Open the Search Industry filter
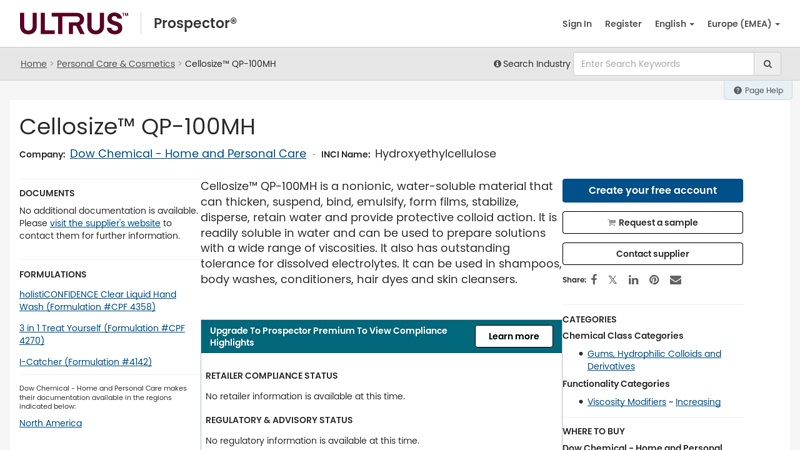 point(532,64)
